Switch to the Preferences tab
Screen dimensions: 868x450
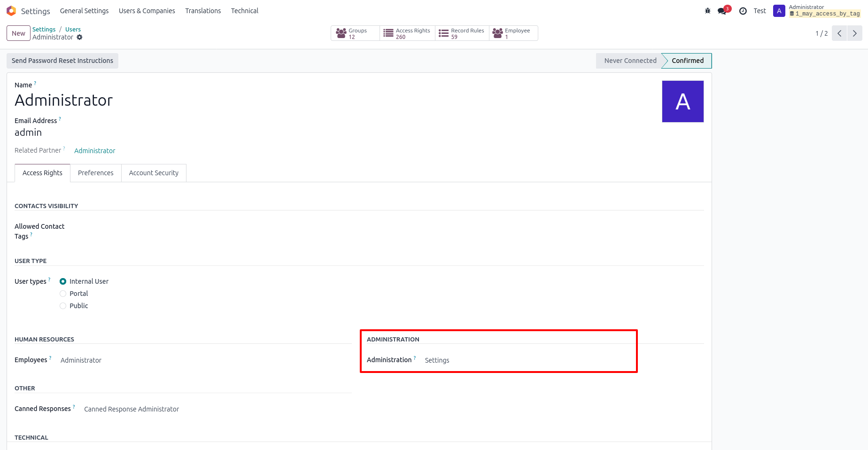point(95,173)
